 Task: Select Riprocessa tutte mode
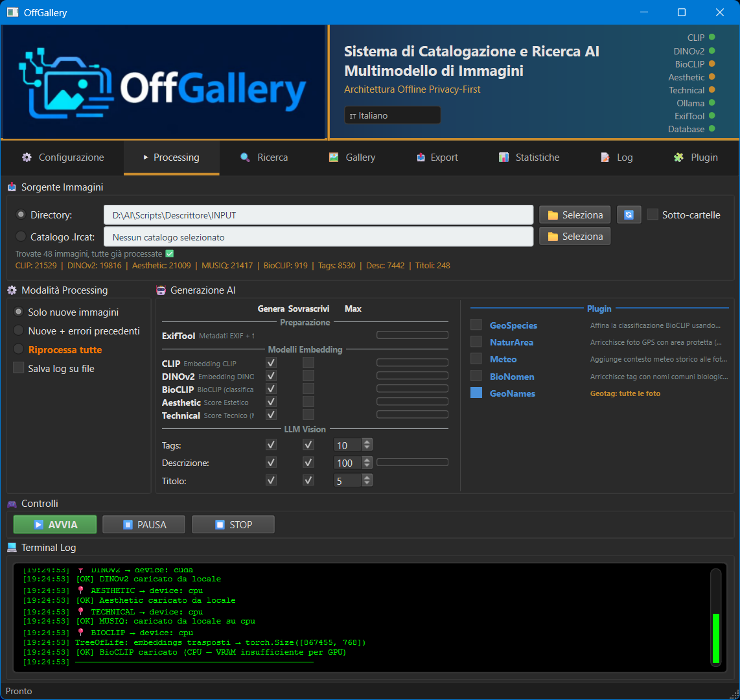[18, 349]
